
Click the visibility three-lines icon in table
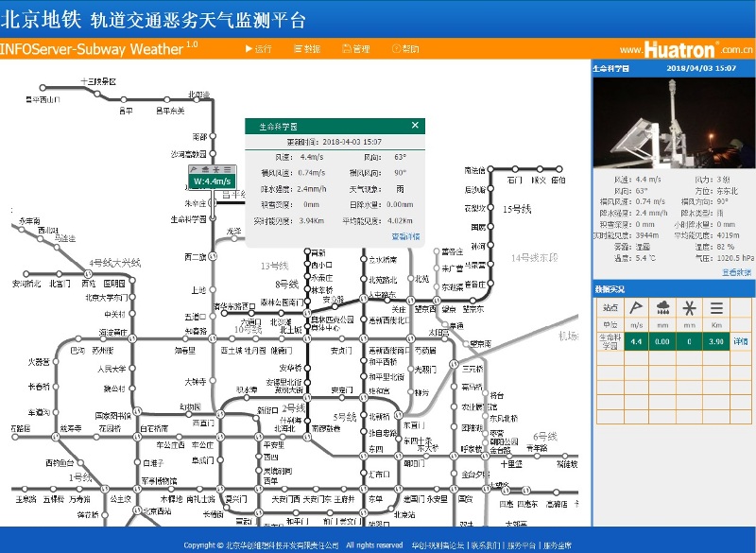[x=717, y=307]
